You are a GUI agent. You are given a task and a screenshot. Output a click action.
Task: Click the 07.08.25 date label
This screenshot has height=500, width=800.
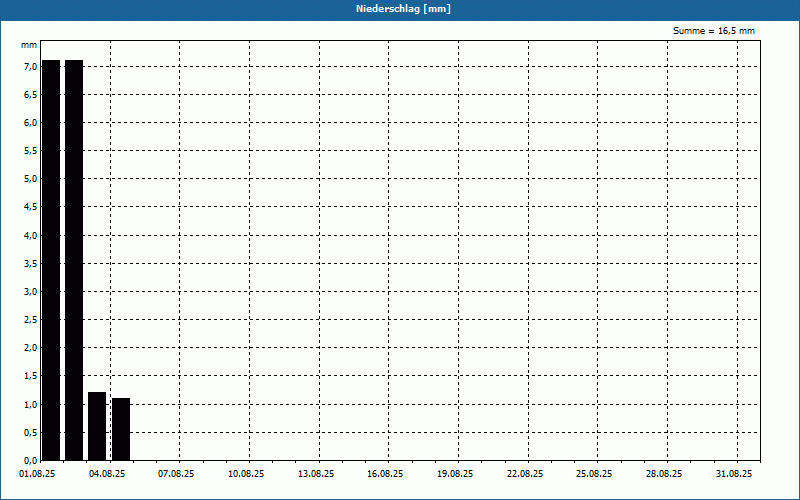pyautogui.click(x=176, y=474)
